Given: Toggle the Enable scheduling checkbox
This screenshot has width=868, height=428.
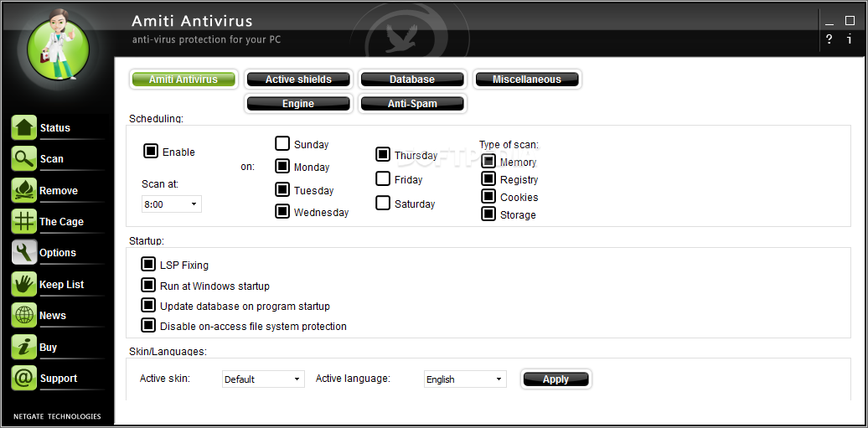Looking at the screenshot, I should point(151,151).
